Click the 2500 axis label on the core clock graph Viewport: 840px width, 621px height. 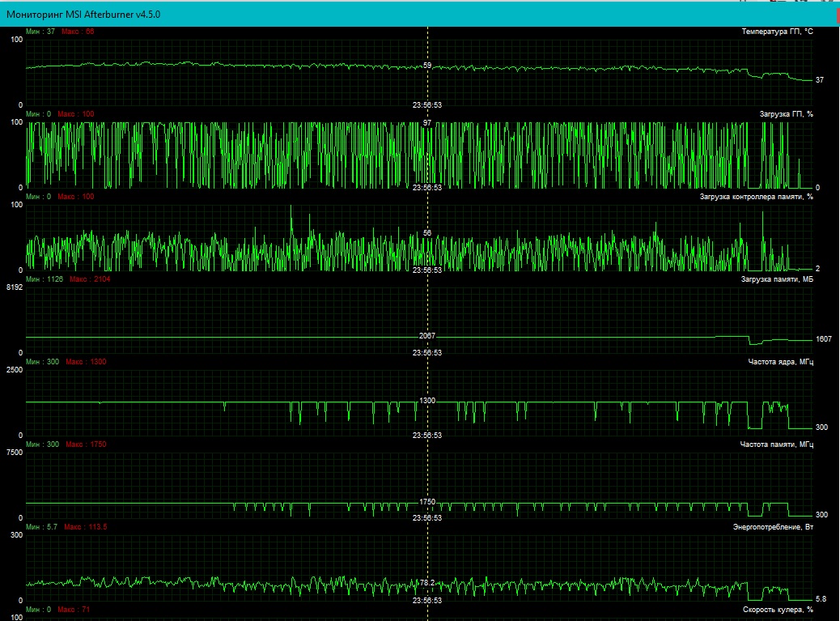(x=15, y=370)
